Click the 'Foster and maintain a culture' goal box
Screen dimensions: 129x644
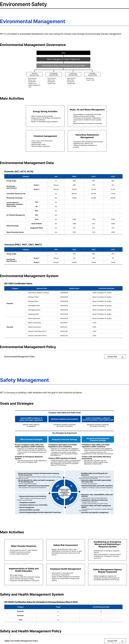(98, 419)
